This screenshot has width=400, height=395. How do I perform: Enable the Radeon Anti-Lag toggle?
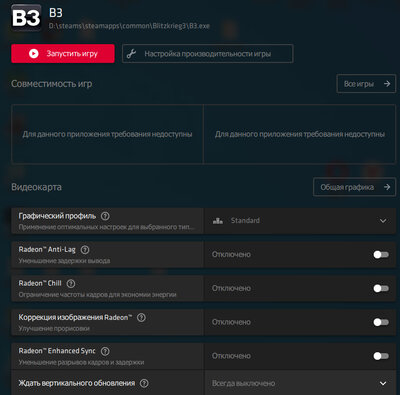(381, 255)
